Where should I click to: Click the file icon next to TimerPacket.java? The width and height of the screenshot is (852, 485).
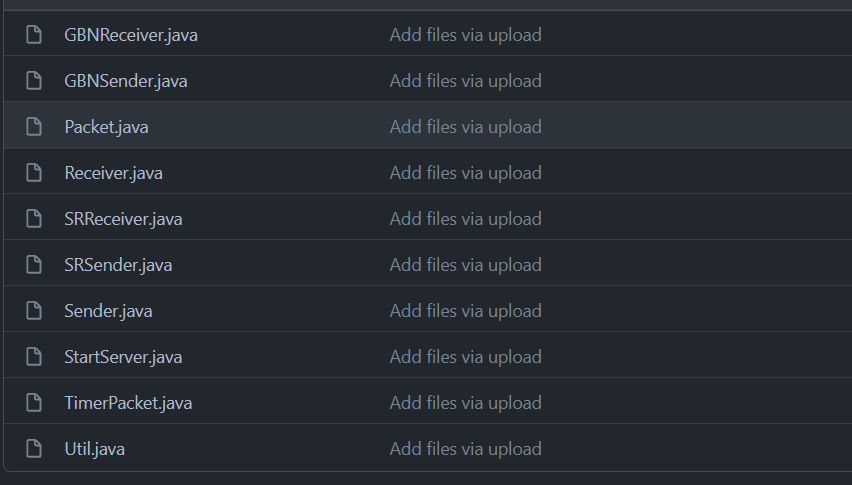click(34, 403)
